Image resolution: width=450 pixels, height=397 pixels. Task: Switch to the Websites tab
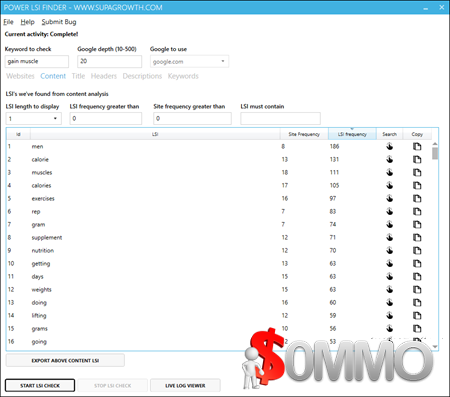pyautogui.click(x=20, y=76)
